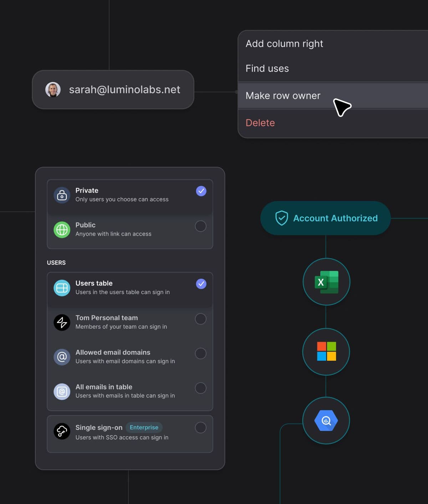This screenshot has width=428, height=504.
Task: Click the sarah@luminolabs.net user chip
Action: pyautogui.click(x=113, y=89)
